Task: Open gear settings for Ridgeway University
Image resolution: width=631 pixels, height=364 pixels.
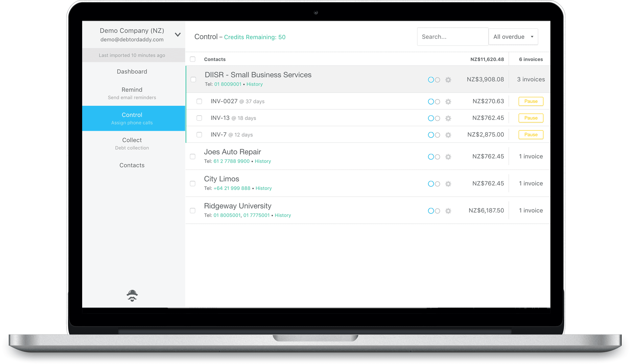Action: pos(448,211)
